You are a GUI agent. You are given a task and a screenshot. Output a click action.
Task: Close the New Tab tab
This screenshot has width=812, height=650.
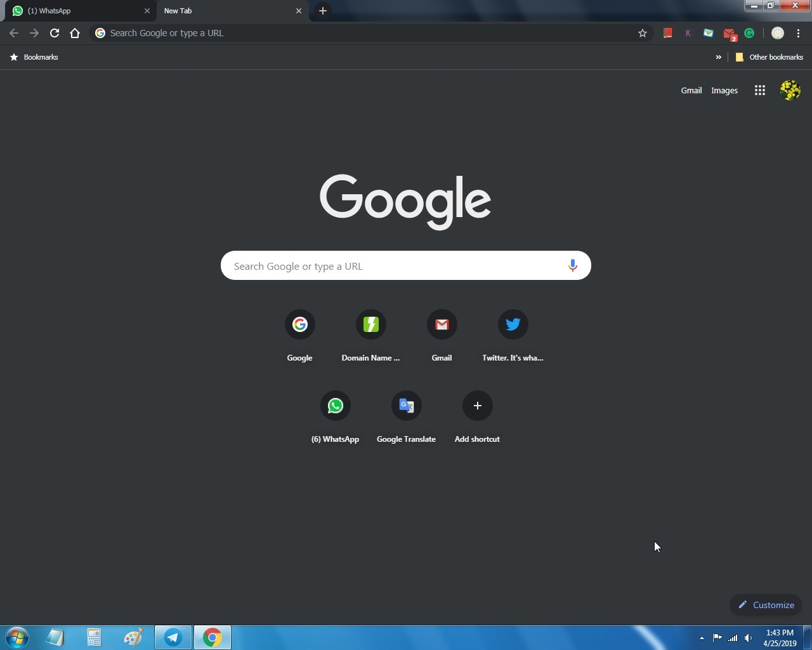(x=299, y=11)
